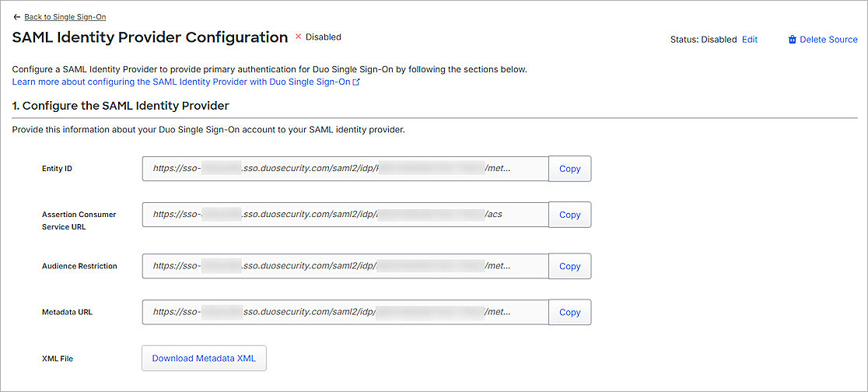Open Learn more about configuring SAML link
868x392 pixels.
point(180,82)
